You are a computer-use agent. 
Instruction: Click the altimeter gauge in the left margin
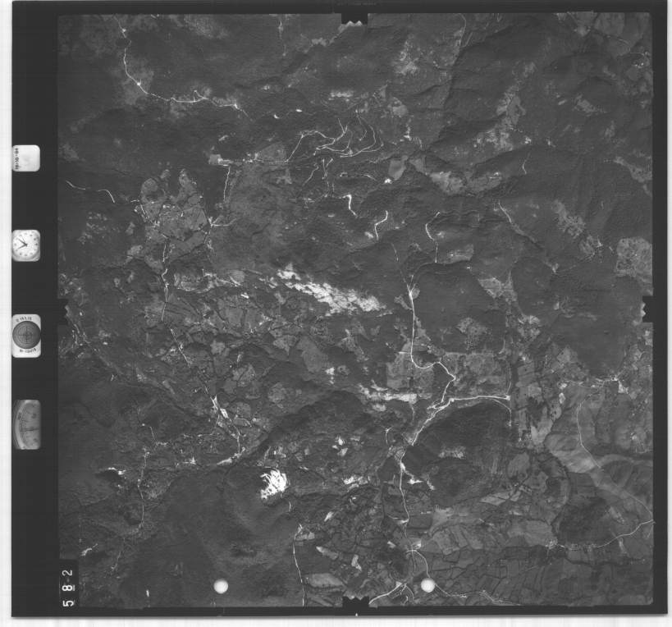(x=27, y=424)
